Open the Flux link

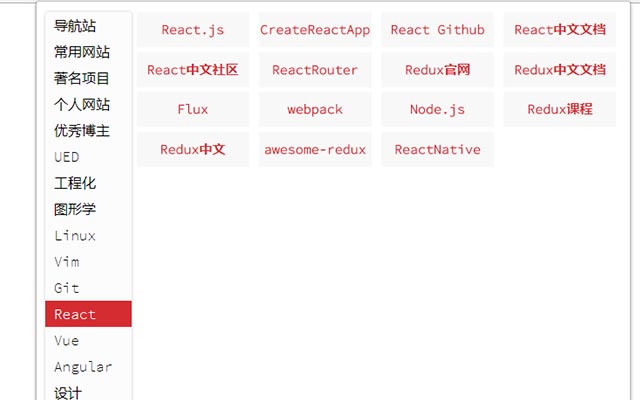click(193, 109)
